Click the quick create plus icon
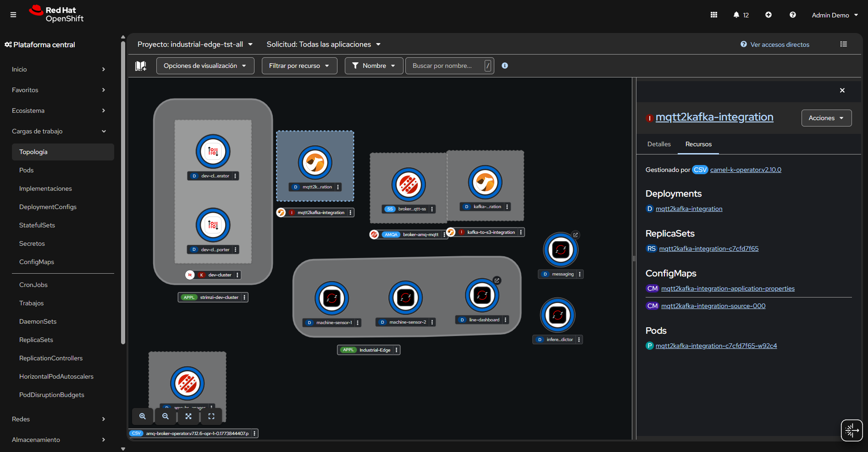Screen dimensions: 868x452 768,15
